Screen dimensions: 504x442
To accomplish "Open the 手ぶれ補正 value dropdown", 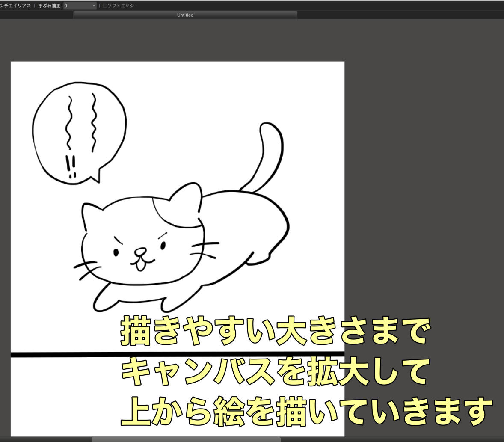I will (x=80, y=6).
